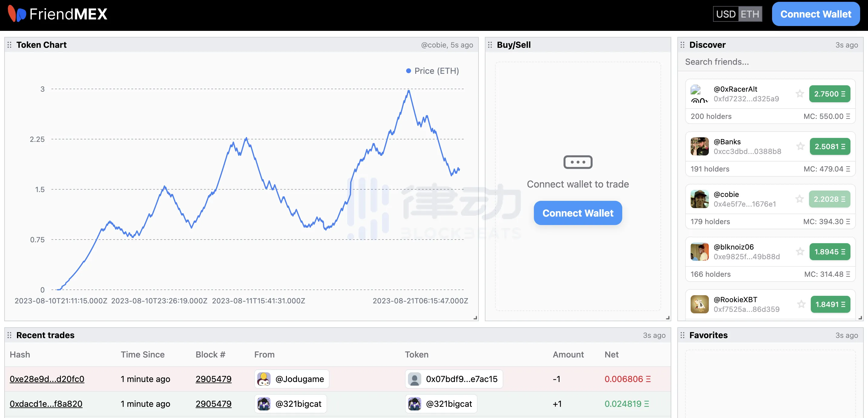The image size is (868, 418).
Task: Click the Connect Wallet button in Buy/Sell
Action: point(578,212)
